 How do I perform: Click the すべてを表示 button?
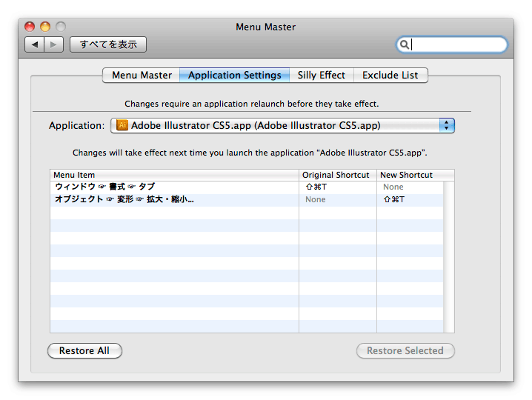click(x=108, y=44)
